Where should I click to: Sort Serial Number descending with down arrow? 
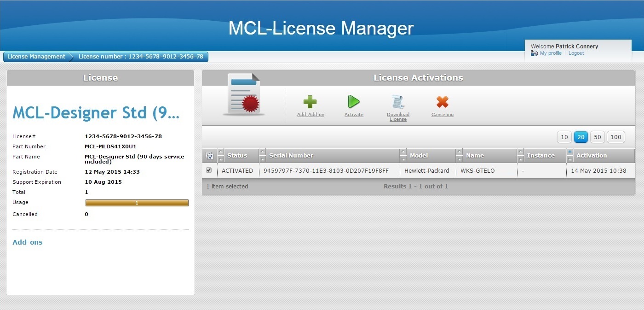pos(262,159)
